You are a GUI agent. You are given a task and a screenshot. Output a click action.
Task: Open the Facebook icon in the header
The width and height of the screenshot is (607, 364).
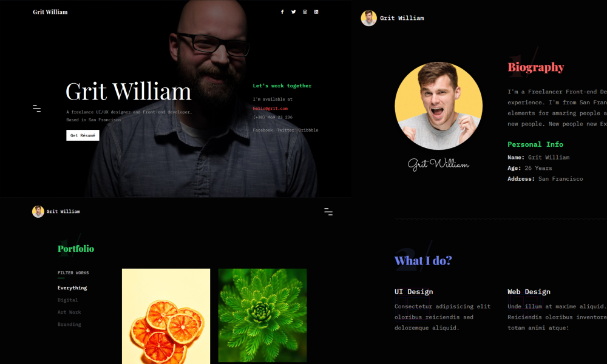[282, 12]
